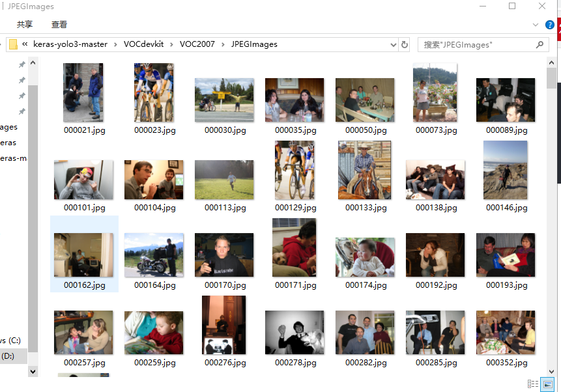561x392 pixels.
Task: Open the address bar history dropdown
Action: (393, 45)
